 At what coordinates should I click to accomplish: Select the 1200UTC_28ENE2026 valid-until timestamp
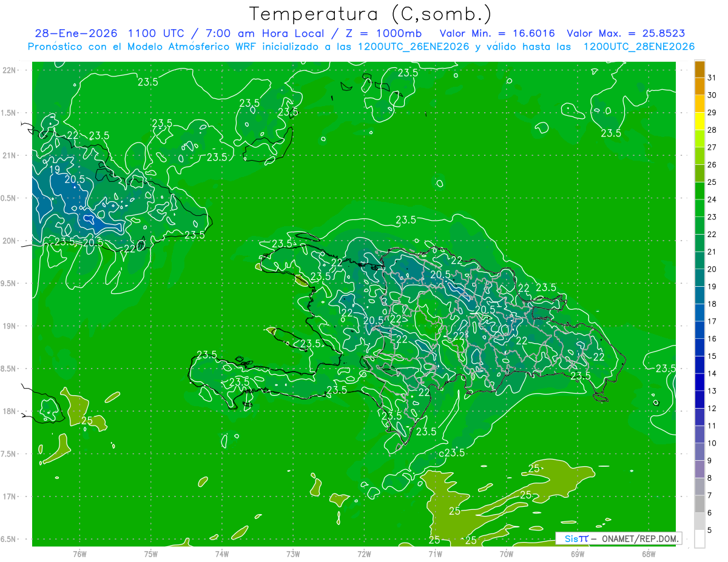pos(639,47)
